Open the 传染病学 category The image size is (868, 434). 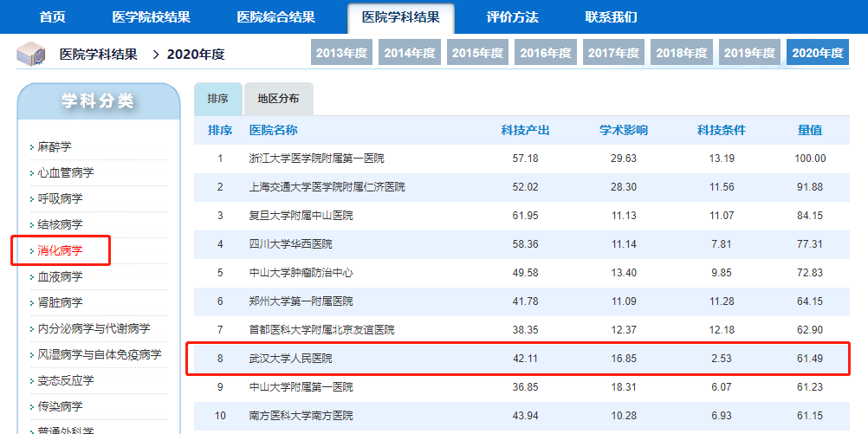(60, 405)
